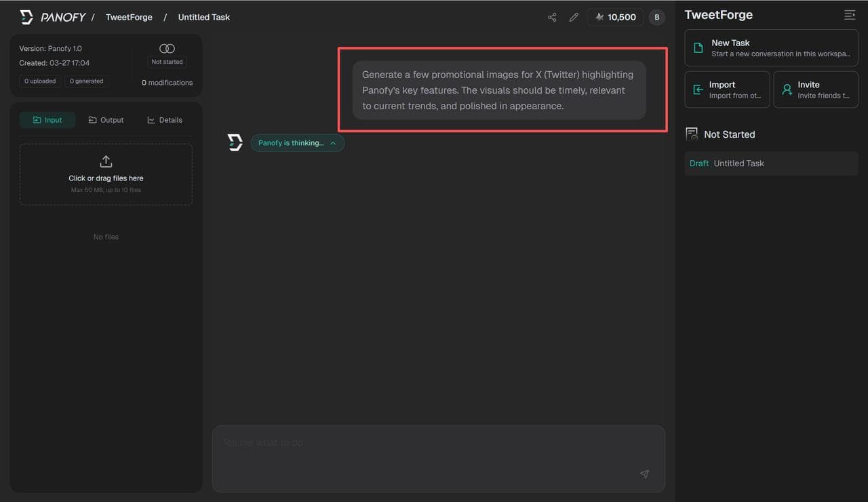Collapse the TweetForge sidebar panel icon
Image resolution: width=868 pixels, height=502 pixels.
849,15
